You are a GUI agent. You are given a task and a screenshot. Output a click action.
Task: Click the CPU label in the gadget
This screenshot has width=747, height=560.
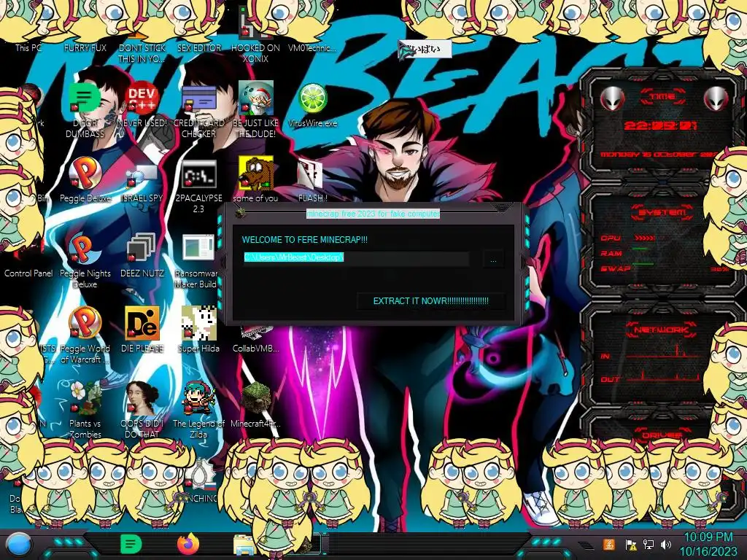611,238
